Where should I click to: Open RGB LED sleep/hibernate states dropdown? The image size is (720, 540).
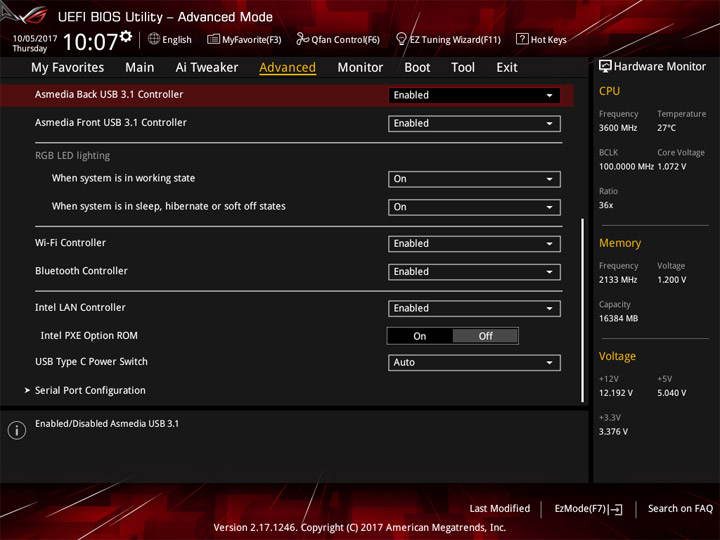click(x=474, y=207)
